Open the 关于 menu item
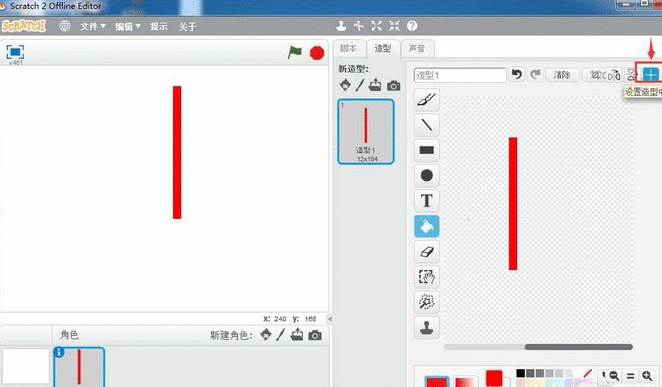The width and height of the screenshot is (662, 387). [x=187, y=27]
